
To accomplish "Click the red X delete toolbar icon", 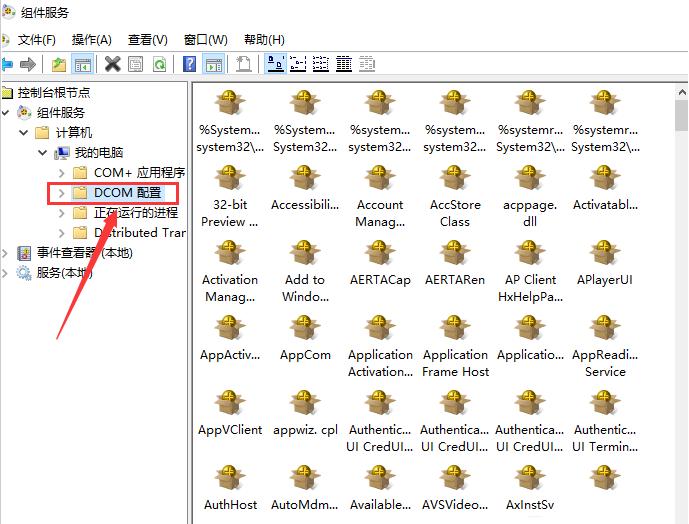I will point(112,64).
